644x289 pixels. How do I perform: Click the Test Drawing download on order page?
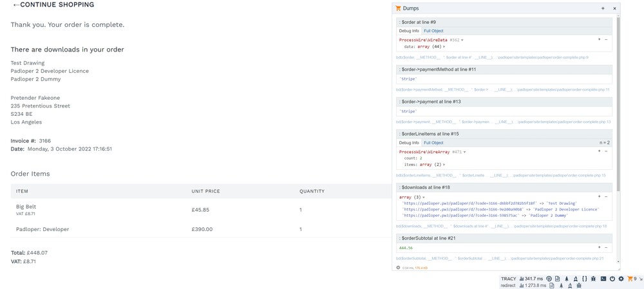click(28, 63)
